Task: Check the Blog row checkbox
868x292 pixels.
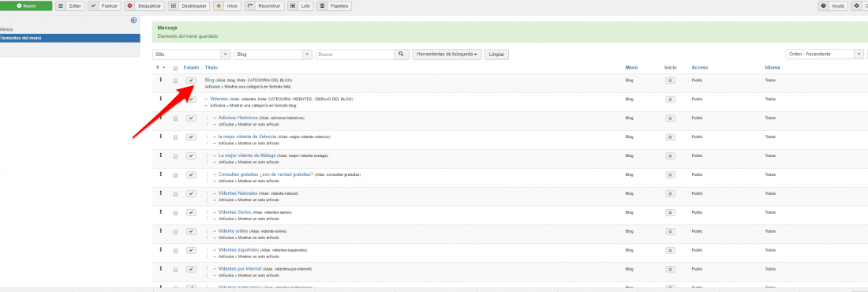Action: [175, 81]
